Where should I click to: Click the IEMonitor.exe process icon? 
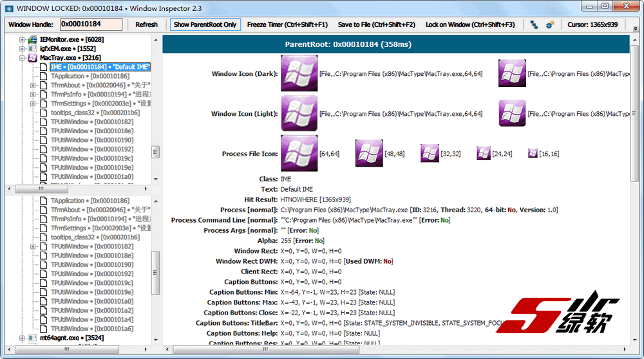(x=32, y=39)
